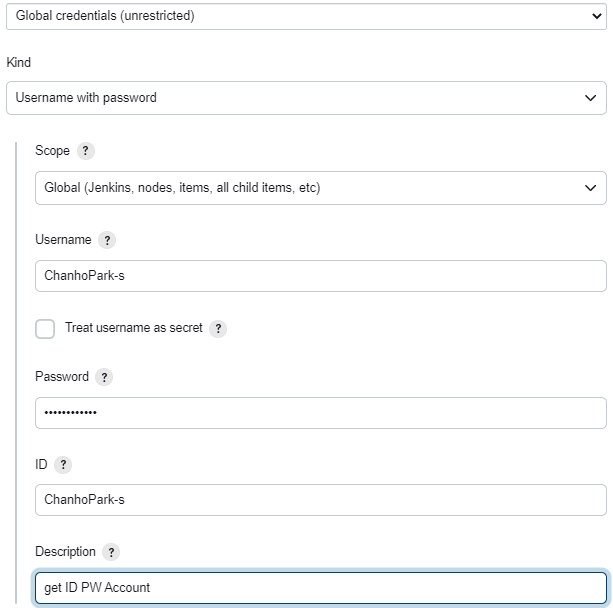Click into the masked Password field

[321, 413]
